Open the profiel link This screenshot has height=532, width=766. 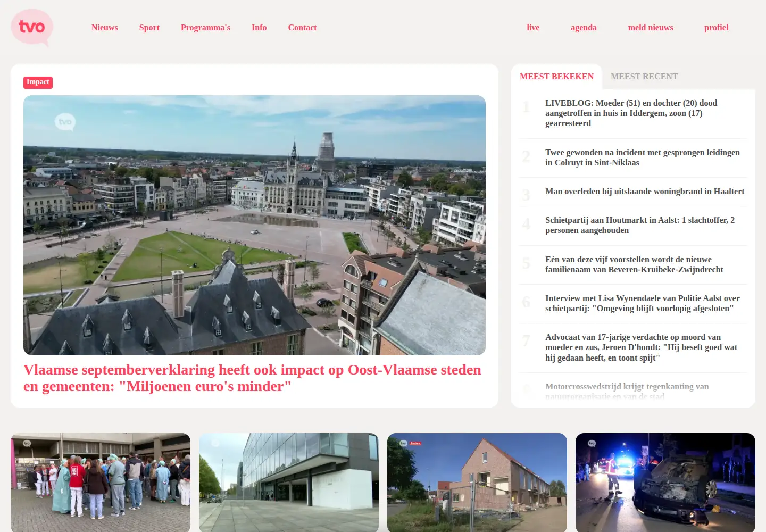coord(716,28)
